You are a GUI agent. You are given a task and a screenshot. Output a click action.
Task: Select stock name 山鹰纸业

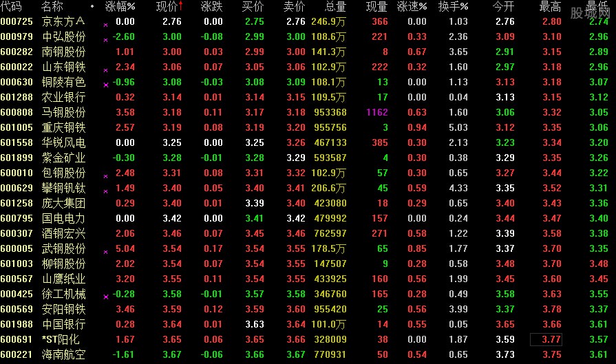(x=63, y=279)
